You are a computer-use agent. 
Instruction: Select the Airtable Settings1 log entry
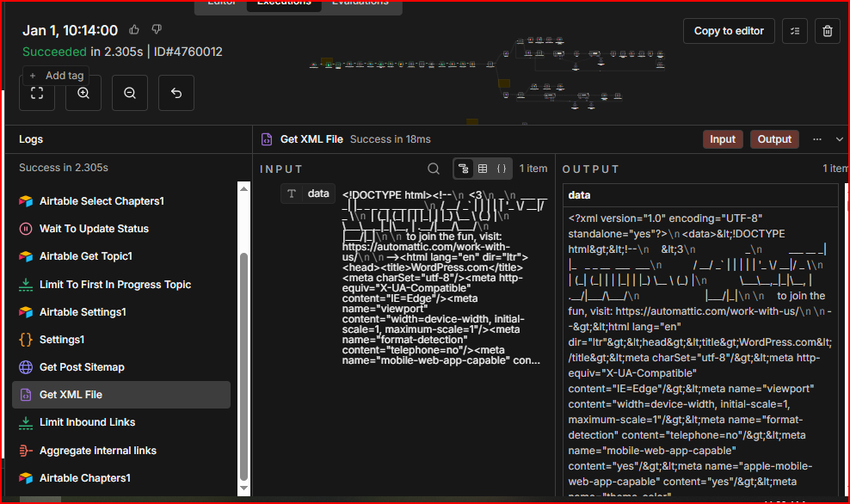tap(121, 312)
